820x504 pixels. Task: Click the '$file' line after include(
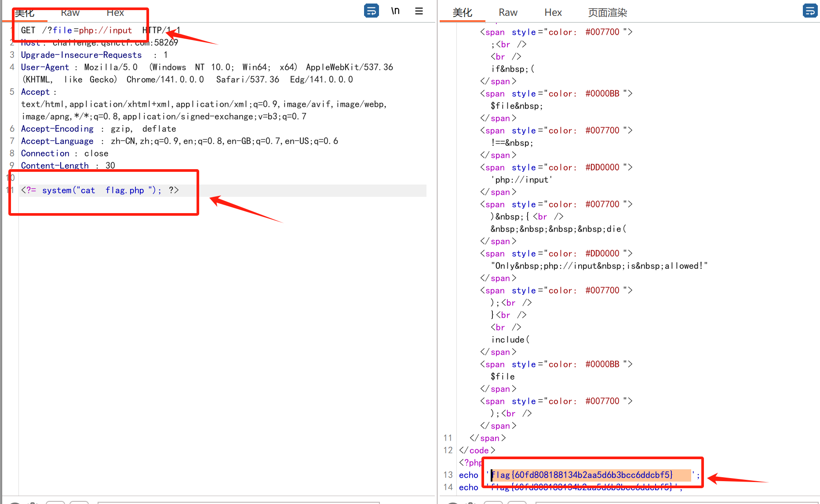[503, 377]
